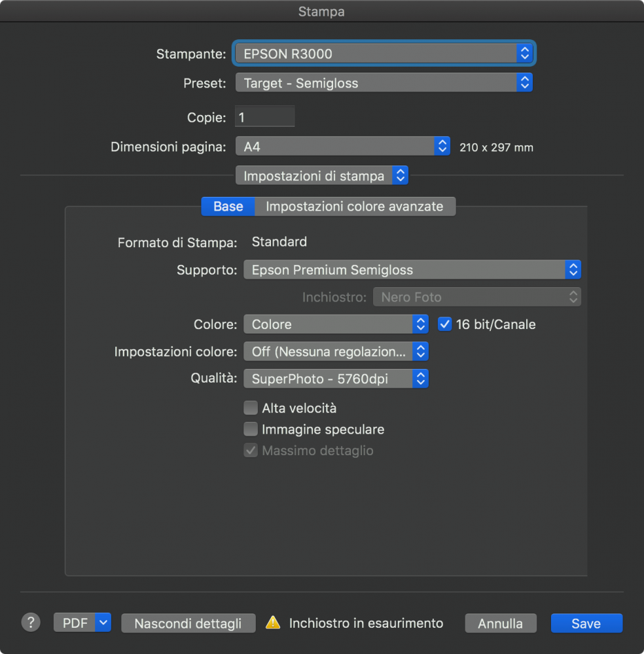Viewport: 644px width, 654px height.
Task: Click the Save button
Action: coord(586,623)
